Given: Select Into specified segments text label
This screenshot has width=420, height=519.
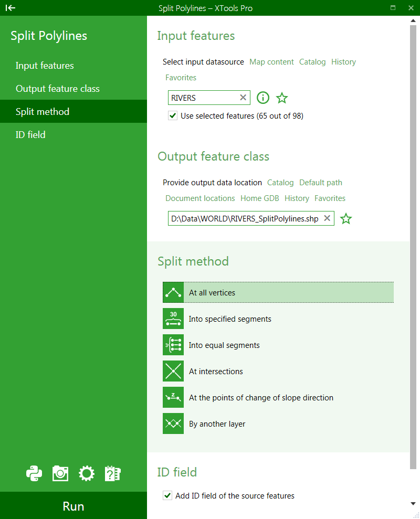Looking at the screenshot, I should [230, 319].
